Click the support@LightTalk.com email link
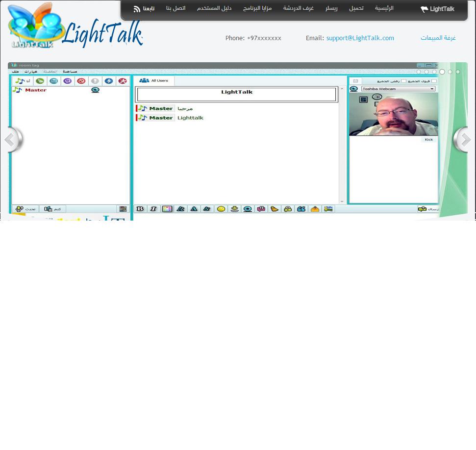The image size is (476, 450). point(360,38)
